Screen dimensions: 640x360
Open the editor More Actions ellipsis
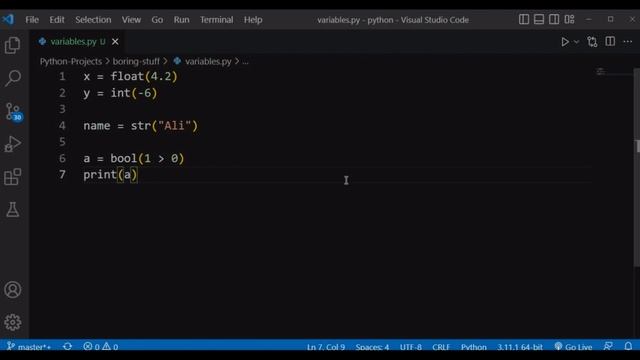(628, 42)
